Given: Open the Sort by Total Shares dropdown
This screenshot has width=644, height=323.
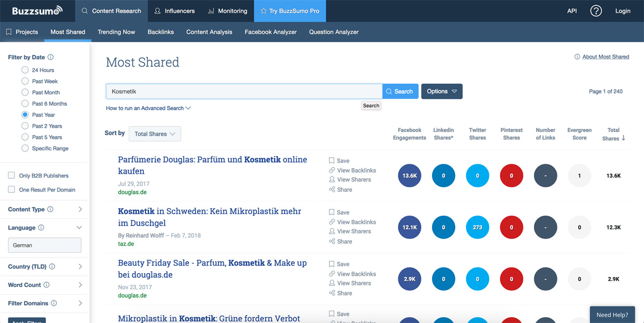Looking at the screenshot, I should click(x=155, y=134).
